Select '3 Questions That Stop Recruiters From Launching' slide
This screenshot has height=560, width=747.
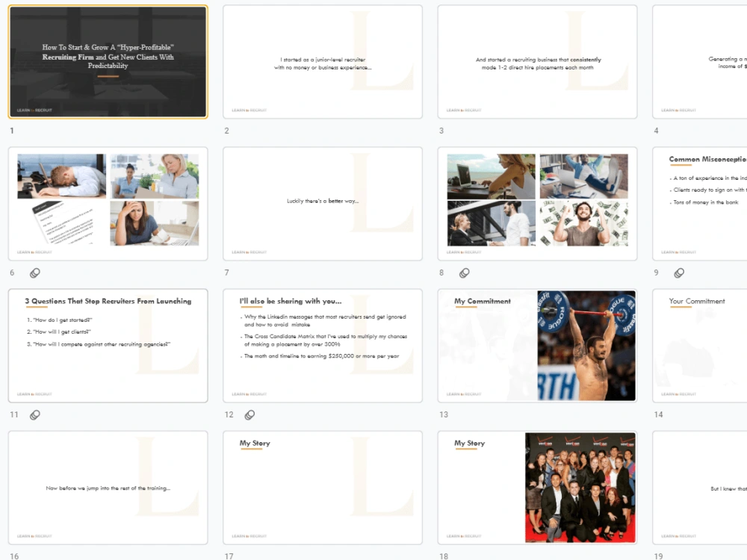[108, 346]
